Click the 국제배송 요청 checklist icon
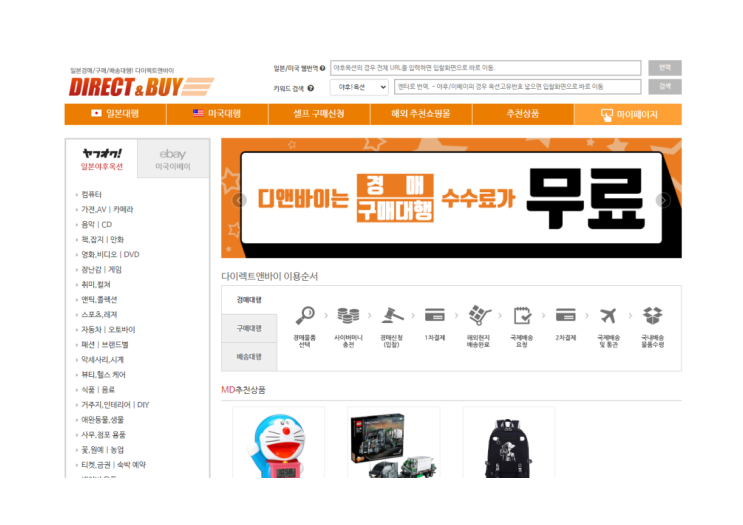Screen dimensions: 743x525 (522, 316)
